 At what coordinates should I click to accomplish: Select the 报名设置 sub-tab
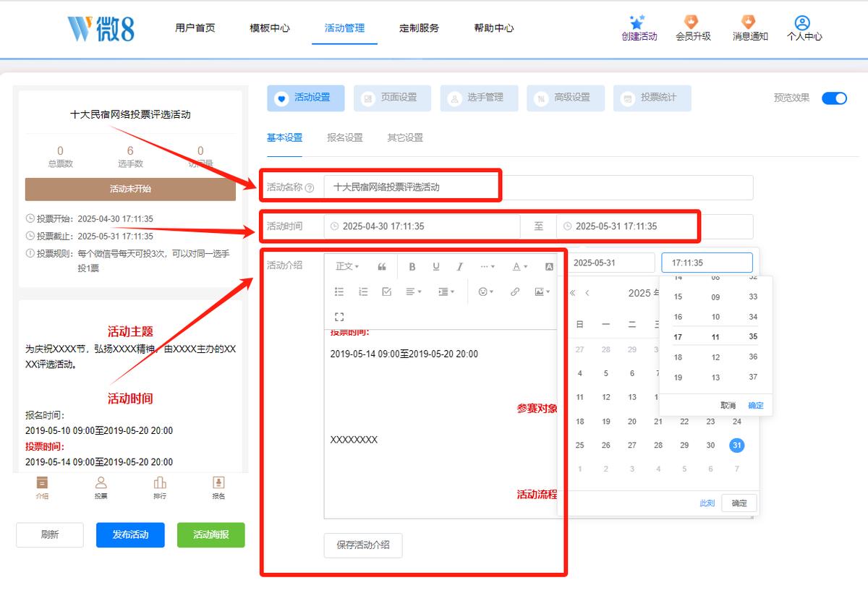click(x=345, y=137)
